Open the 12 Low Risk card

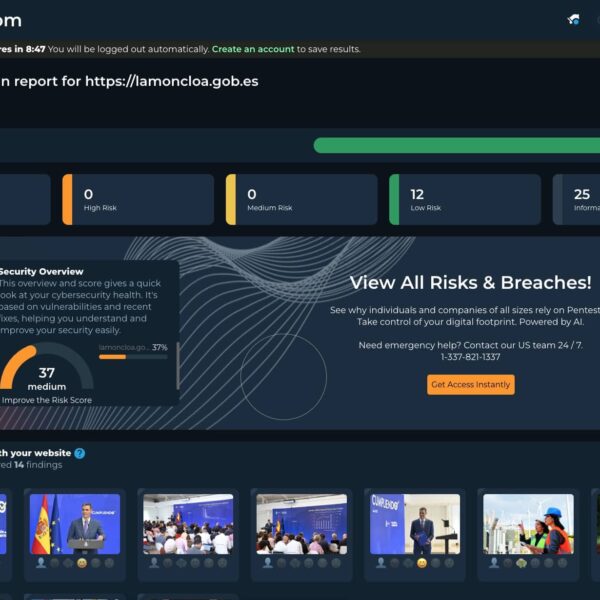[x=465, y=199]
